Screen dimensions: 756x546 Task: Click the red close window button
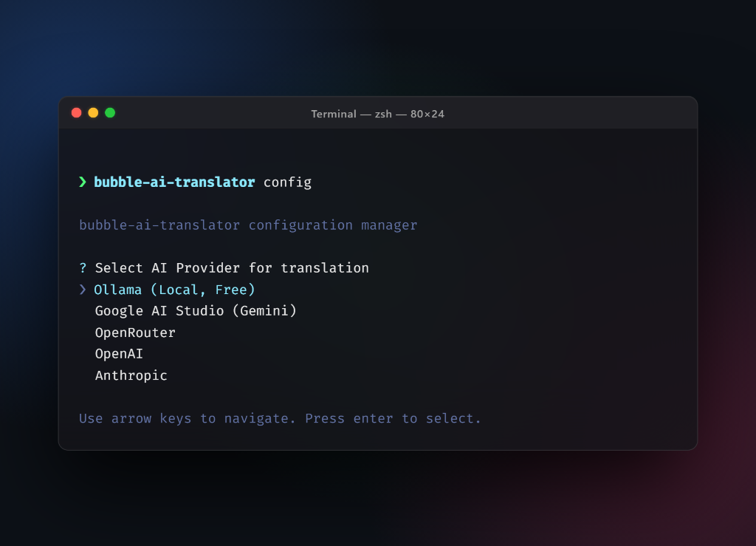point(76,113)
